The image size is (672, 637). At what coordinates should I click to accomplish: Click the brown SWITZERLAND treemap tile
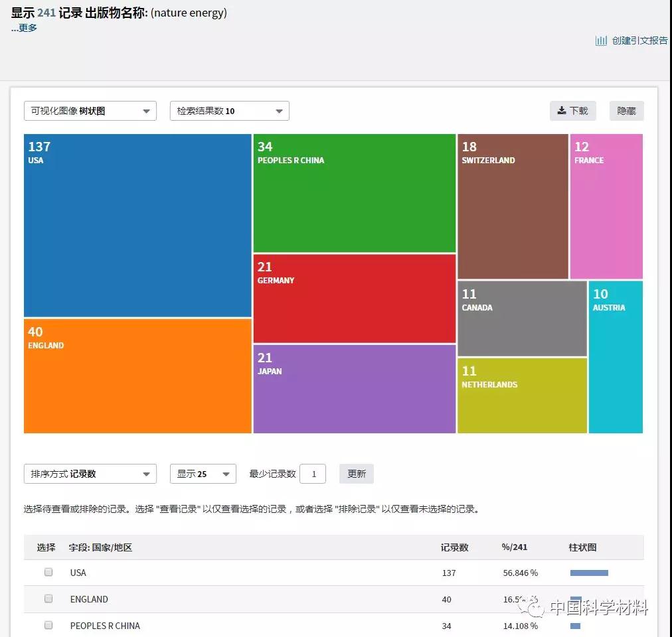[513, 206]
